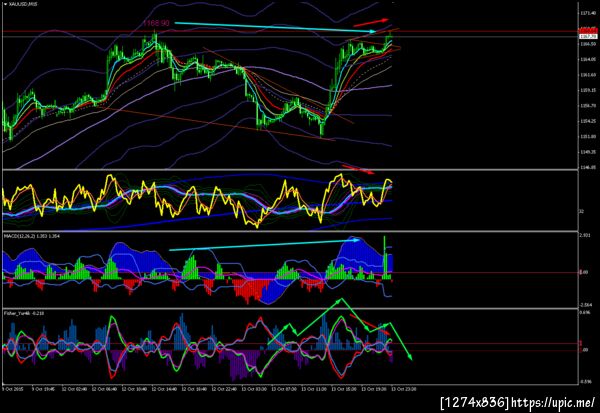Click the 1164.05 value on the price axis

[588, 59]
